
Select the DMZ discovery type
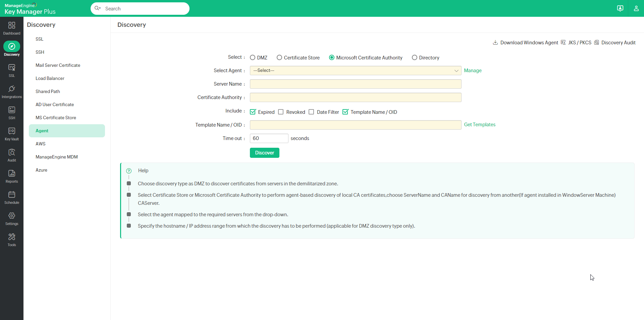click(x=252, y=57)
